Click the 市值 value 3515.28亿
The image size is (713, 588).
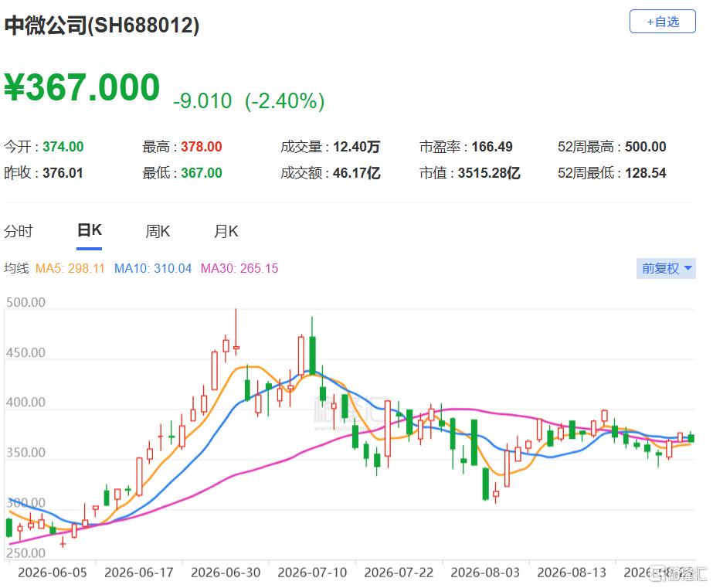click(x=489, y=173)
